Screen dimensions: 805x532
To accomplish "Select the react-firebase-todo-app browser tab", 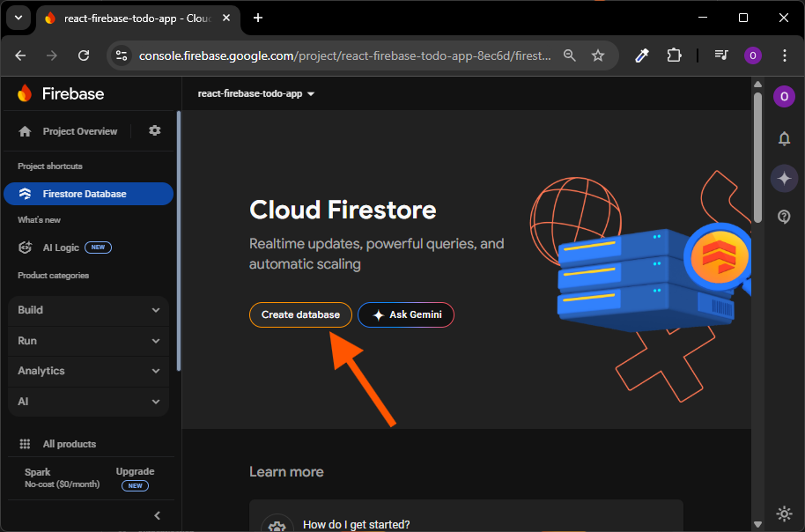I will point(137,18).
